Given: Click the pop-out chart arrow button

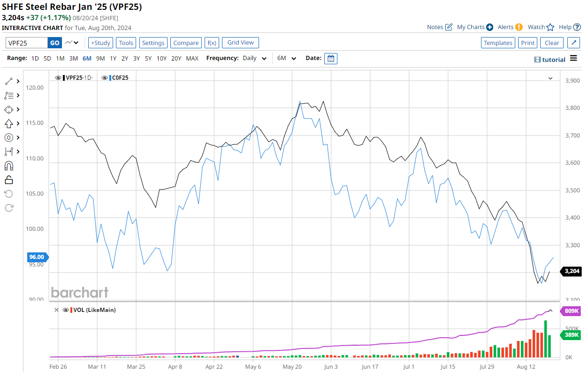Looking at the screenshot, I should (573, 43).
